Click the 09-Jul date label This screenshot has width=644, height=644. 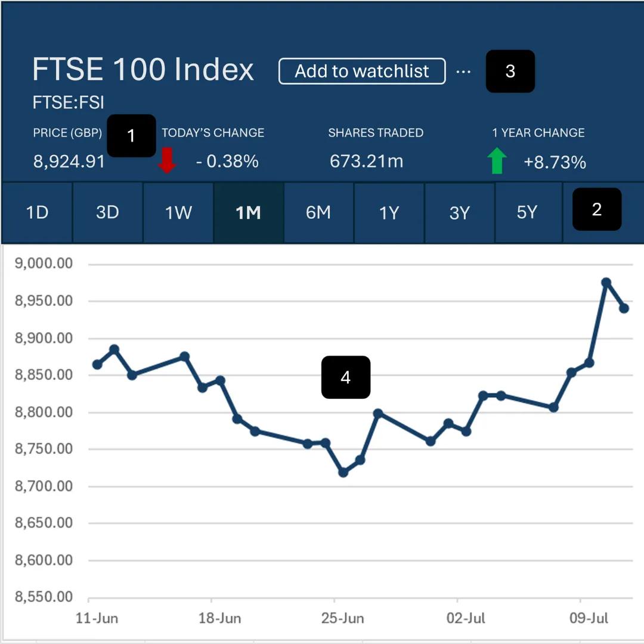[589, 618]
